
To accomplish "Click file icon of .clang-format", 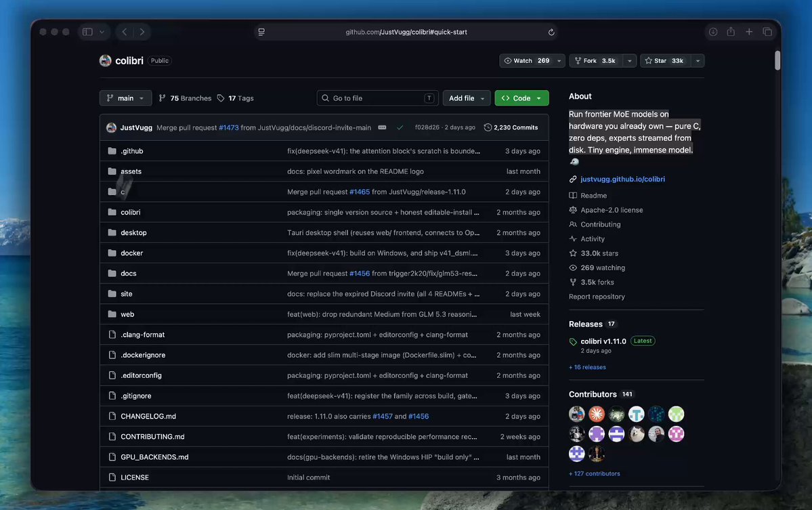I will [112, 335].
